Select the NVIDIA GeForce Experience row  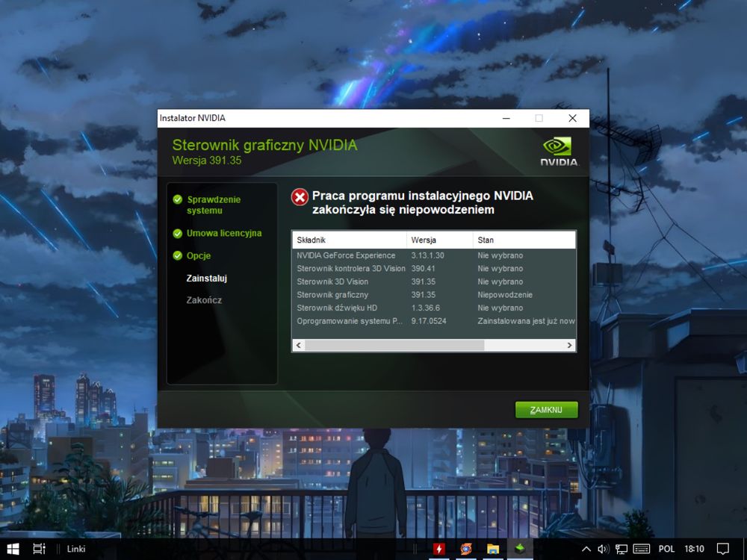434,255
